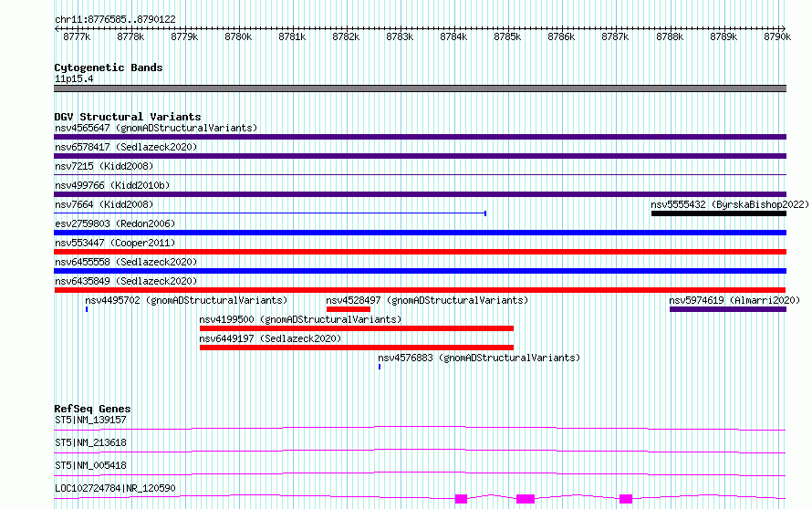Click the 8784k ruler position
Image resolution: width=812 pixels, height=509 pixels.
pos(453,36)
